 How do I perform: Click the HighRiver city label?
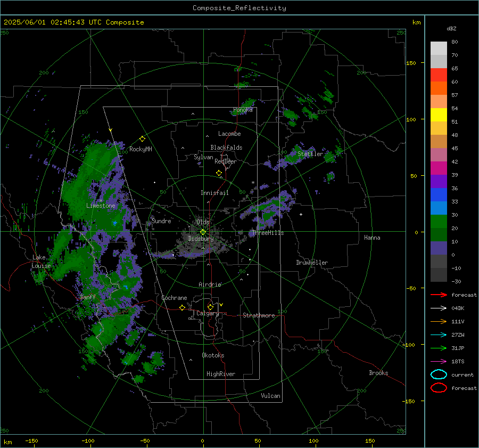[x=221, y=374]
